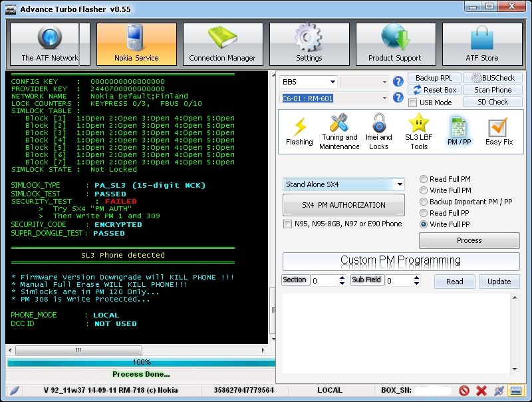Click Backup RPL button

[434, 78]
